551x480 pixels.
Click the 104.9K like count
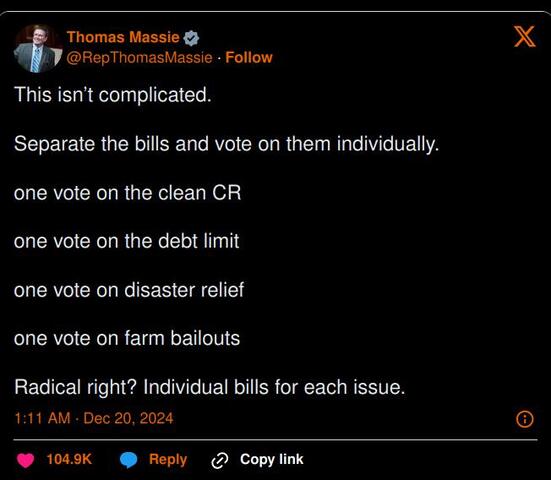tap(69, 459)
